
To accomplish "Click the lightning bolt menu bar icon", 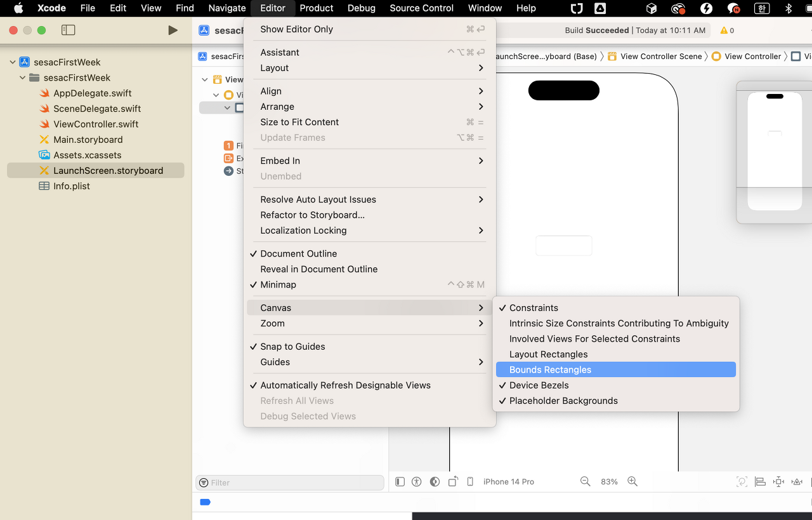I will click(706, 8).
